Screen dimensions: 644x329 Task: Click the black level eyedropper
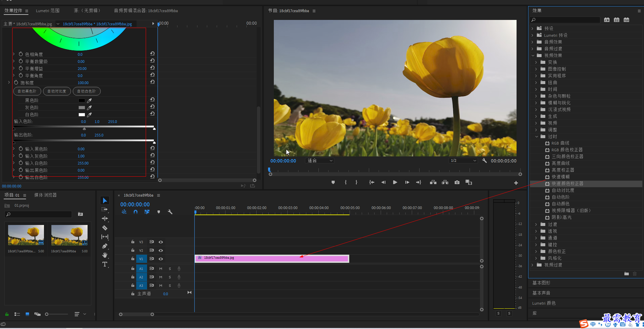(x=90, y=101)
